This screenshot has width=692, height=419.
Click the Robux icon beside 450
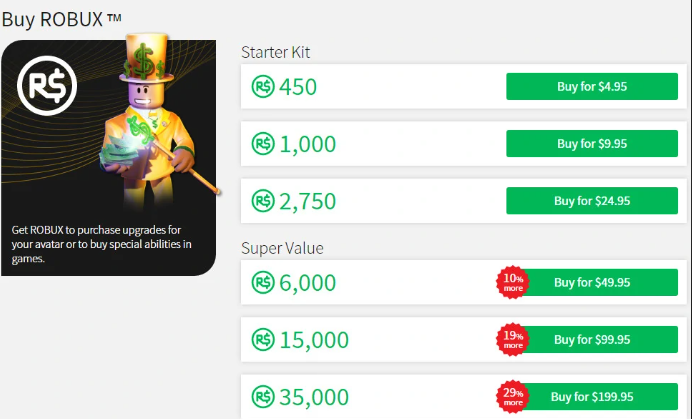coord(262,87)
